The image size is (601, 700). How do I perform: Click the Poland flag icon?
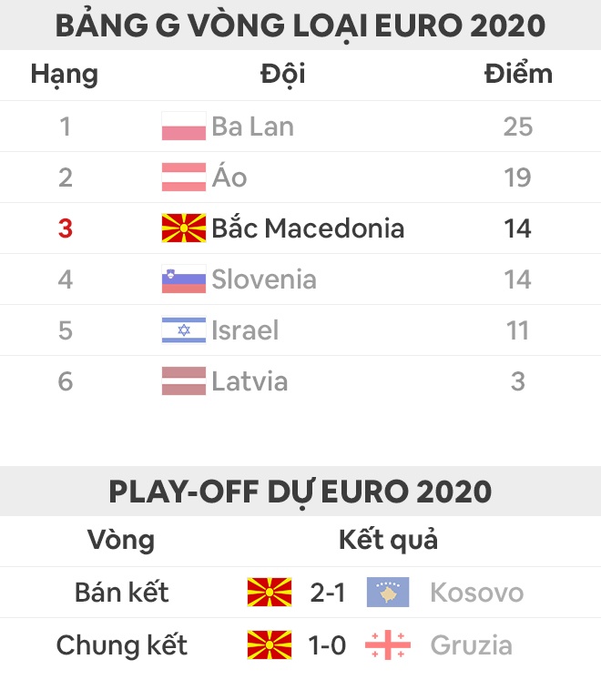tap(184, 127)
